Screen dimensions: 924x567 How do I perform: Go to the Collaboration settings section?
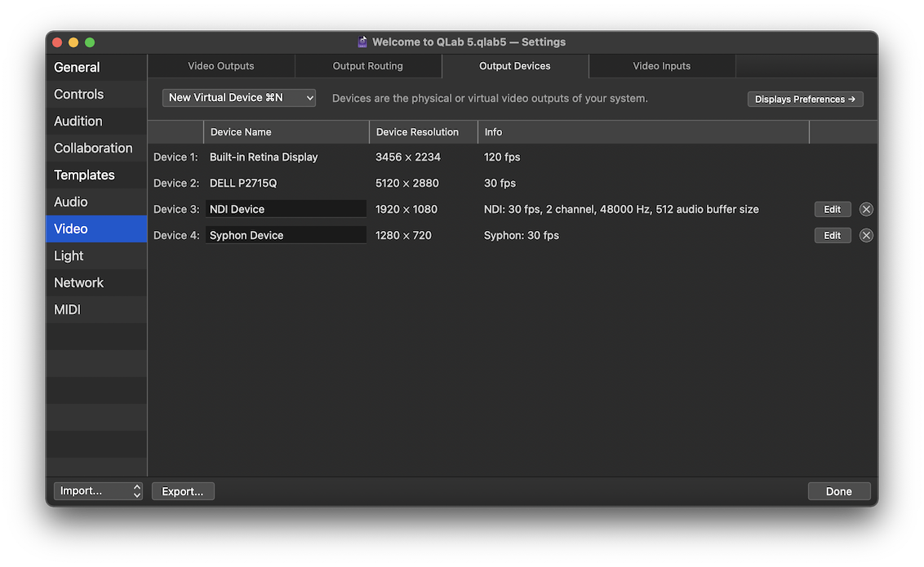[x=93, y=148]
